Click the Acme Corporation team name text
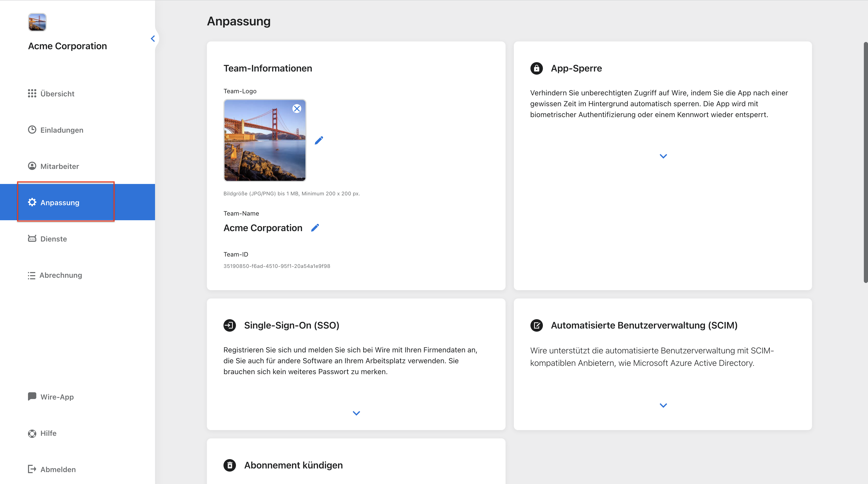The width and height of the screenshot is (868, 484). [263, 228]
